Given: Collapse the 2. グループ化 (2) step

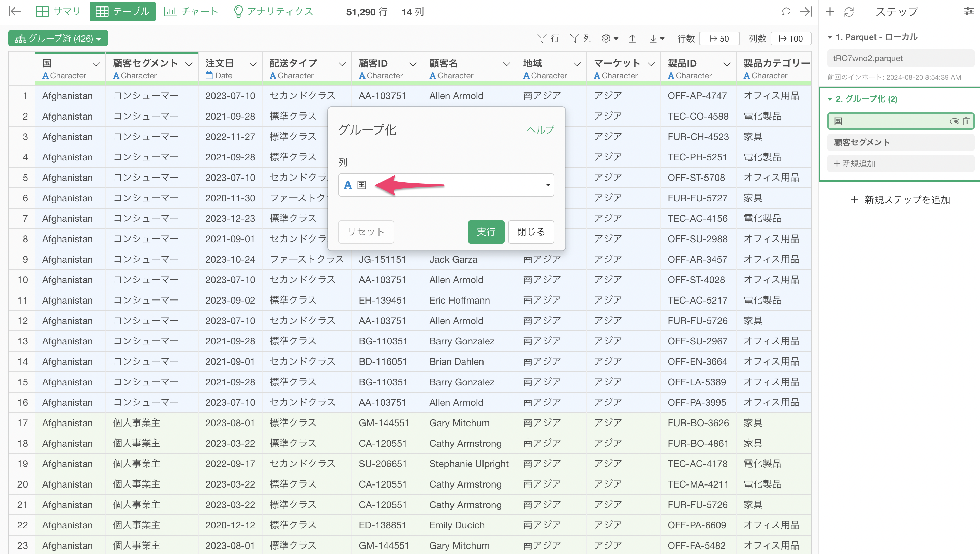Looking at the screenshot, I should [x=830, y=99].
